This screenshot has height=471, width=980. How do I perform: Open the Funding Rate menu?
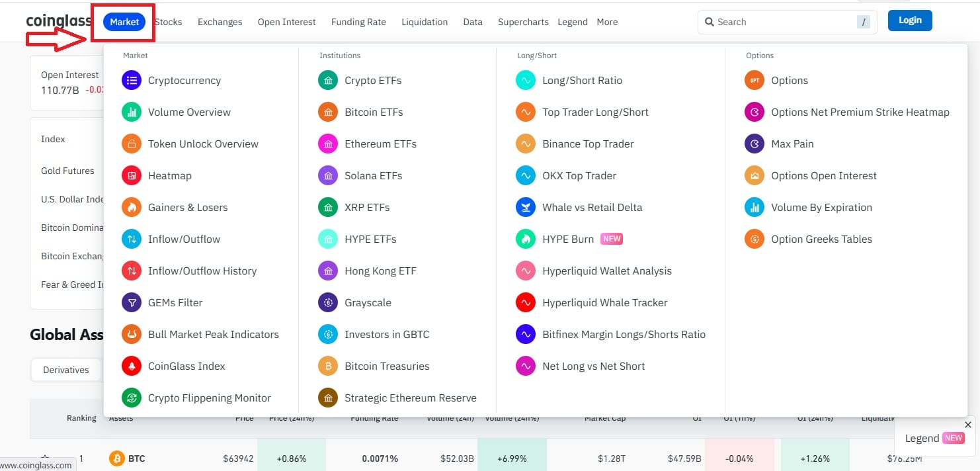coord(358,22)
